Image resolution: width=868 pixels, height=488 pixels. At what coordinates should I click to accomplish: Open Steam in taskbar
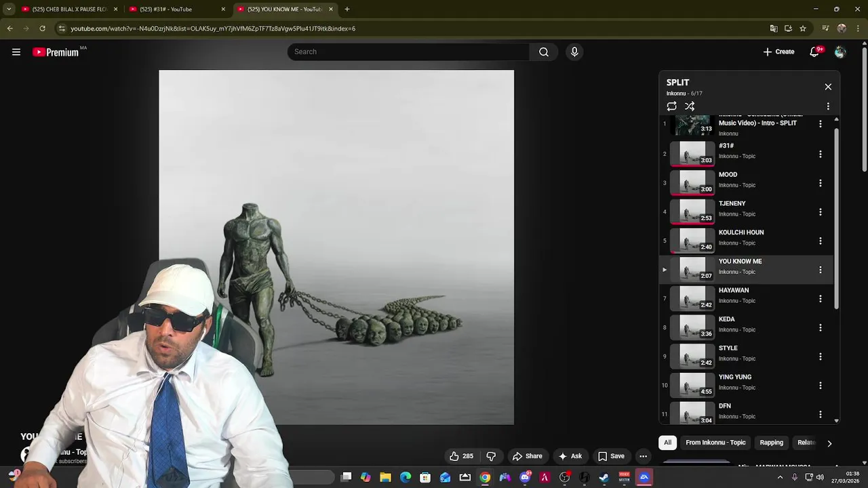click(x=604, y=477)
